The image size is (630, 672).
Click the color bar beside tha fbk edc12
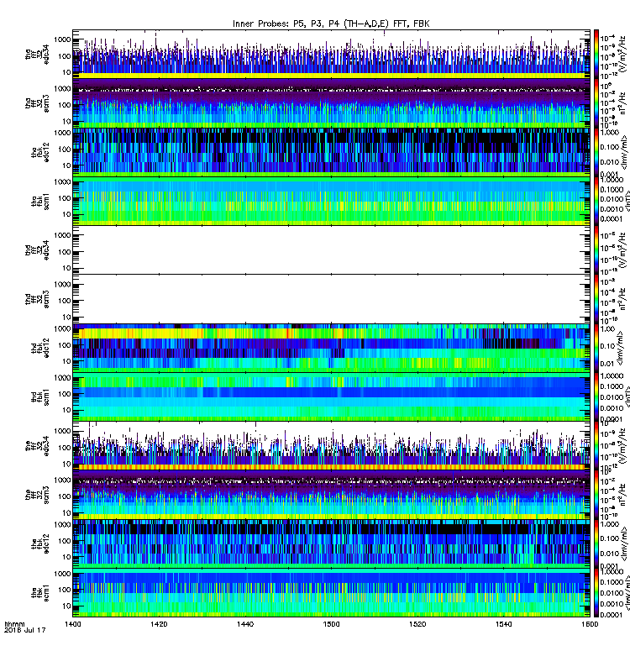click(x=596, y=152)
